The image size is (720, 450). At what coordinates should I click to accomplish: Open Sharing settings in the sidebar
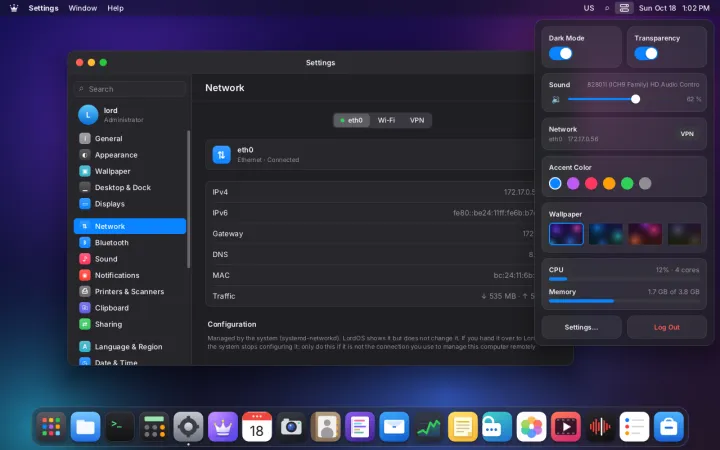(x=130, y=324)
